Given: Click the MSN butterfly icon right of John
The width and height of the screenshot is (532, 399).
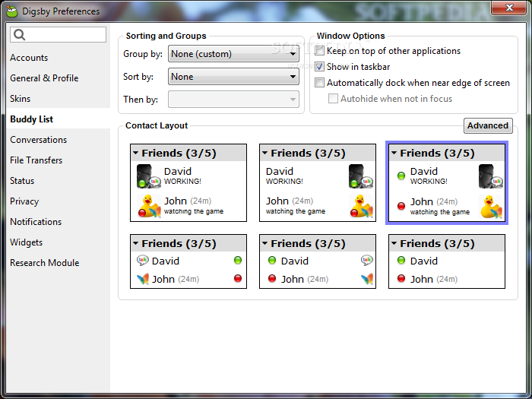Looking at the screenshot, I should [x=367, y=279].
